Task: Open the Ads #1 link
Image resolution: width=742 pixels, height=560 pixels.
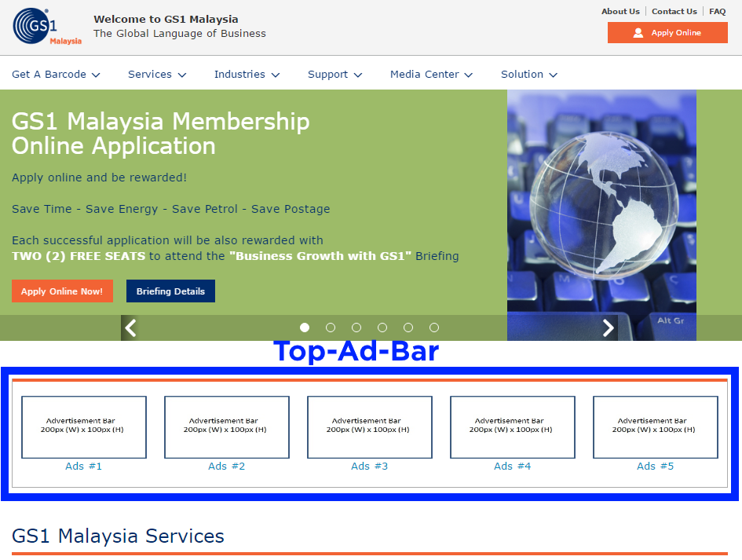Action: [84, 467]
